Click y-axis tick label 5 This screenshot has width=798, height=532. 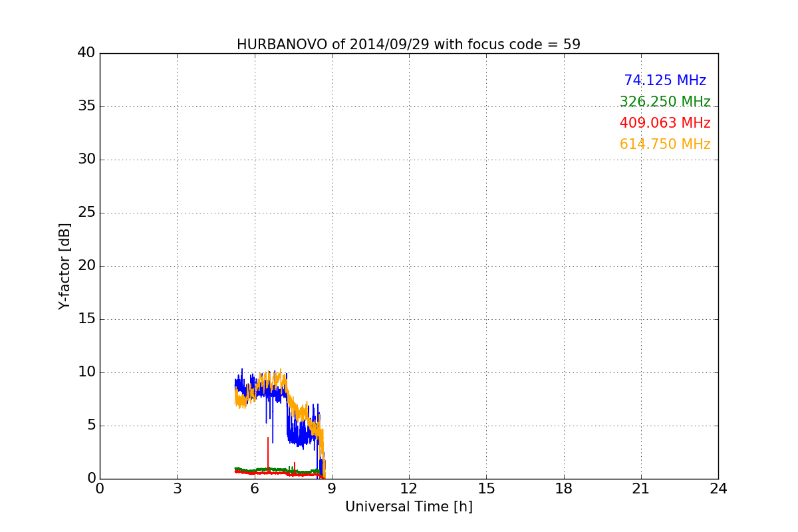pos(91,426)
